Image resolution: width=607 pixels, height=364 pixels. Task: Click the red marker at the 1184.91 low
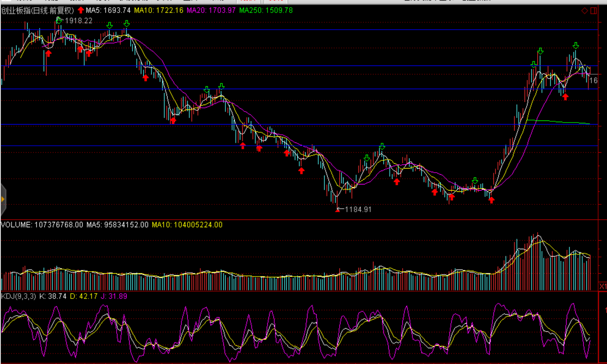337,210
